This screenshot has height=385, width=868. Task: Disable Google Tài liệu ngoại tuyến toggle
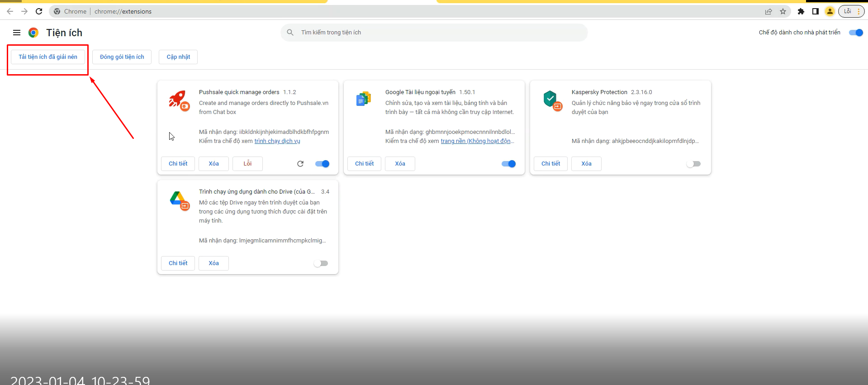[508, 164]
